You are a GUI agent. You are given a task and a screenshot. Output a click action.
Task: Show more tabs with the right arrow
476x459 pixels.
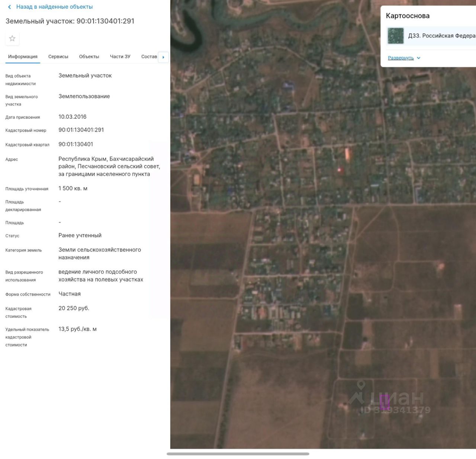164,57
